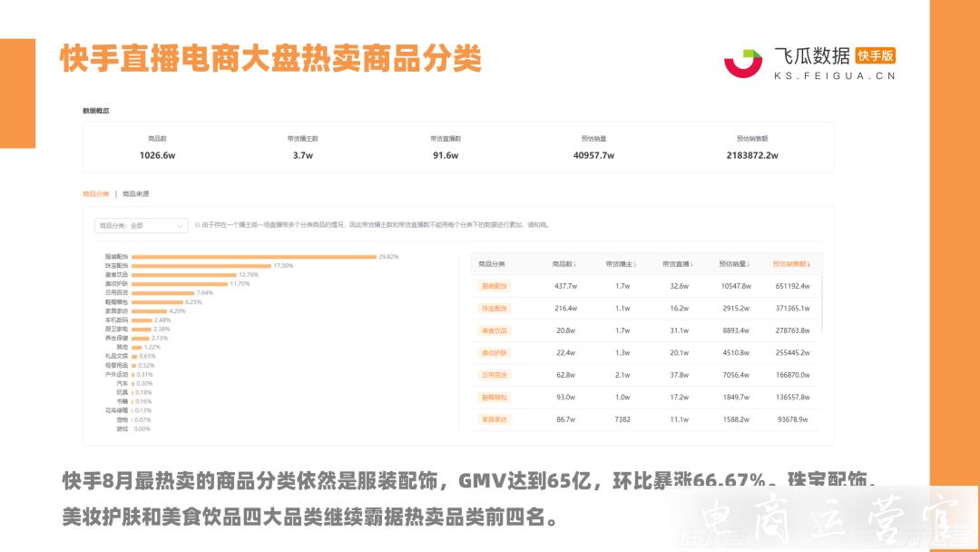The image size is (980, 552).
Task: Sort table by 带货直播 column arrow
Action: click(691, 264)
